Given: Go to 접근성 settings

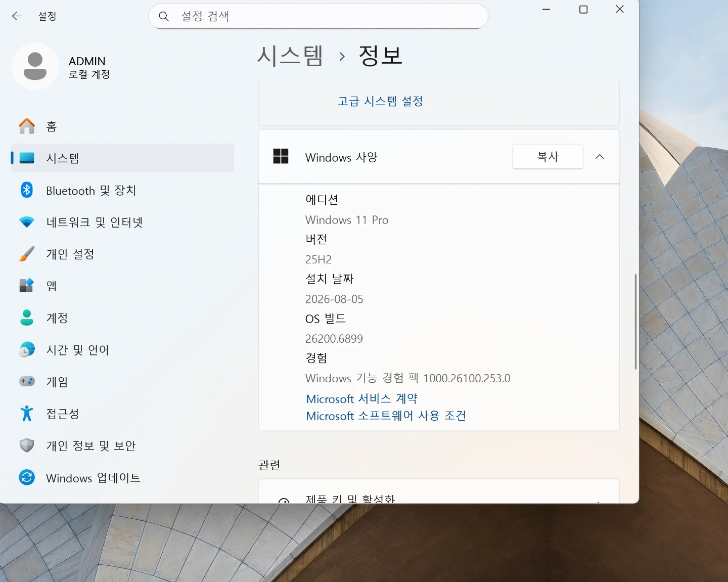Looking at the screenshot, I should [x=122, y=413].
